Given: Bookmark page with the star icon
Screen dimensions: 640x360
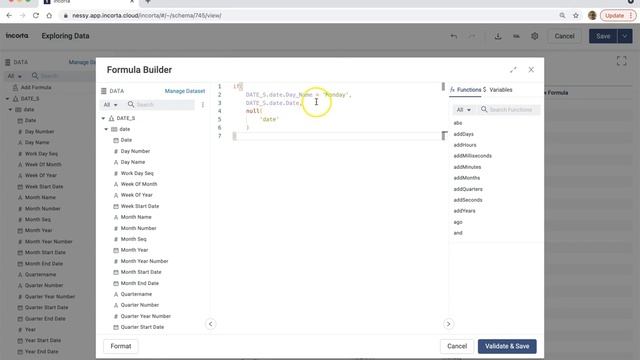Looking at the screenshot, I should (576, 16).
